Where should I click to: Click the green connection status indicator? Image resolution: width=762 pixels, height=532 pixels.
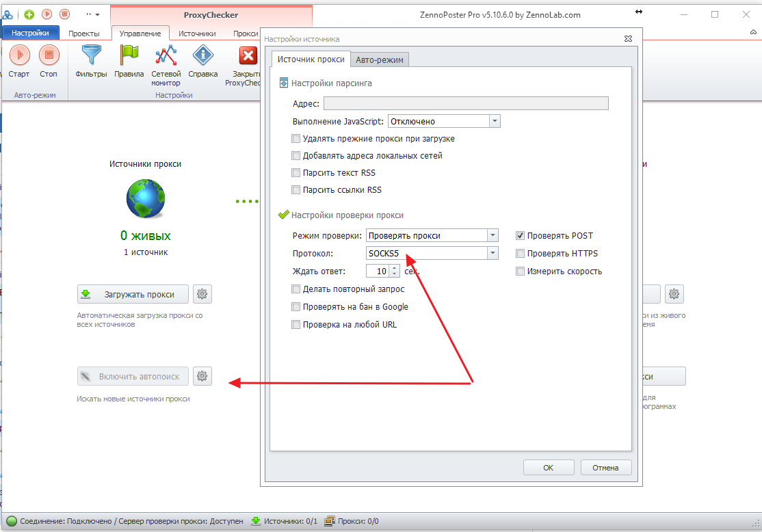click(12, 521)
